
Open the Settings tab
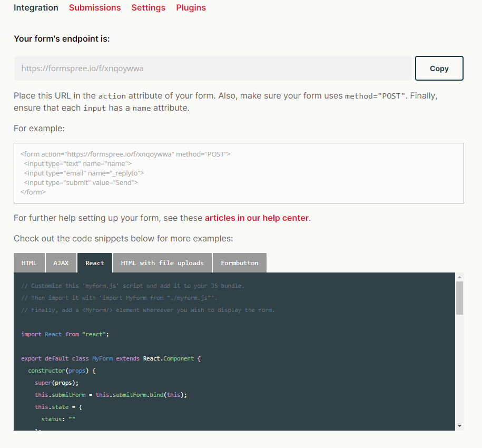point(148,8)
